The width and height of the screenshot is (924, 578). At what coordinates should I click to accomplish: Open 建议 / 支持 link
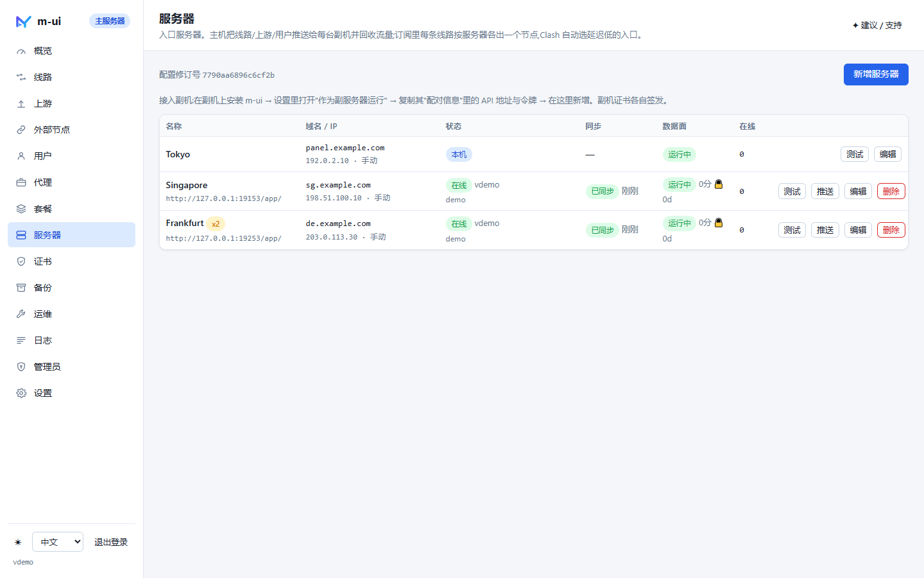(x=877, y=26)
